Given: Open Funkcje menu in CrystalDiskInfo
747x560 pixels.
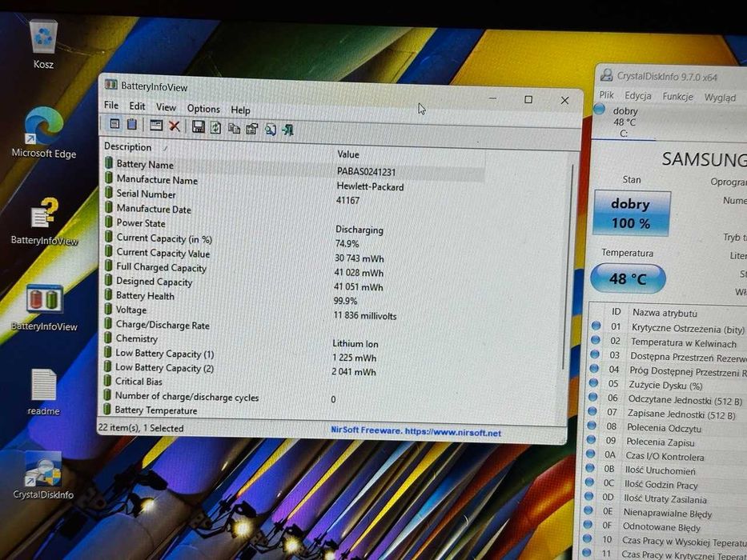Looking at the screenshot, I should [x=678, y=97].
